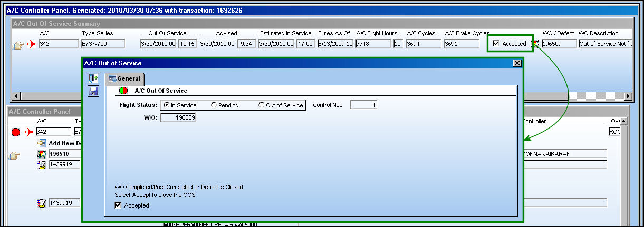Image resolution: width=644 pixels, height=227 pixels.
Task: Click the A/C Cycles value 3694
Action: point(423,44)
